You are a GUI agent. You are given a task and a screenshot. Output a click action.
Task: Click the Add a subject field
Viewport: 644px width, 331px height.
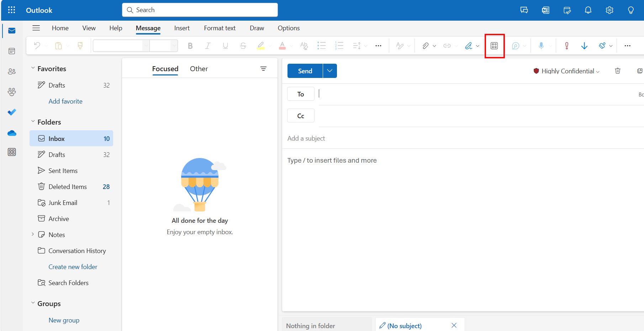[x=463, y=138]
